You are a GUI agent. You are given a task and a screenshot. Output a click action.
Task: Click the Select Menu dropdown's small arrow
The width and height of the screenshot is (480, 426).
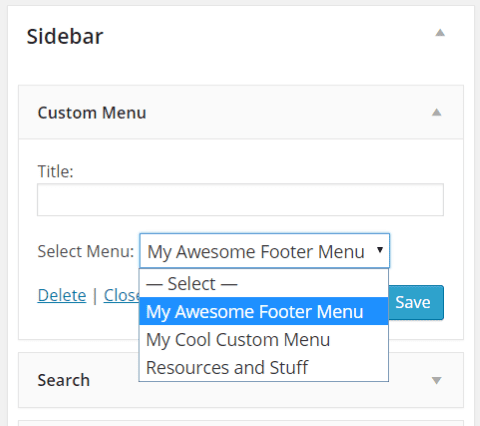(379, 250)
